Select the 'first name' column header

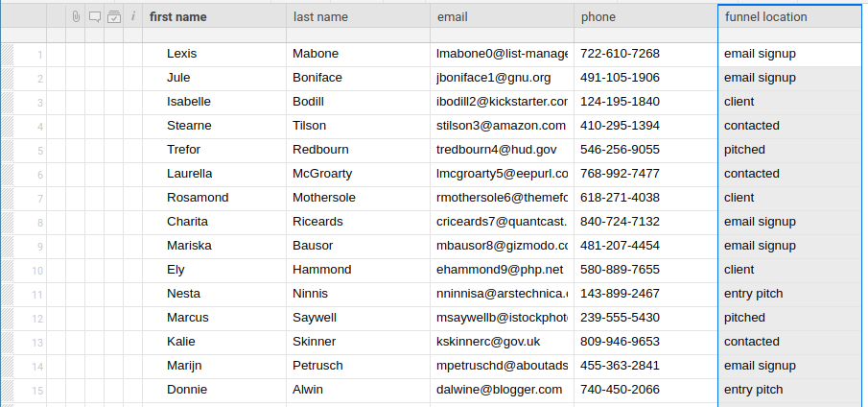(213, 16)
